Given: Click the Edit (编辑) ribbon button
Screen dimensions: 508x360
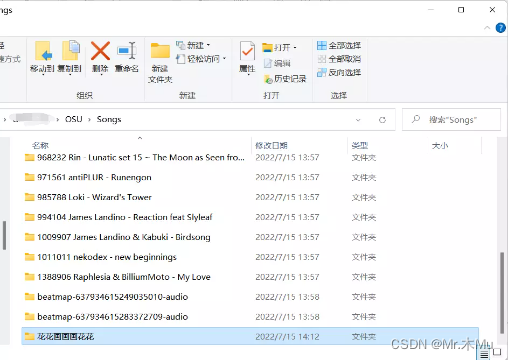Looking at the screenshot, I should [x=277, y=63].
